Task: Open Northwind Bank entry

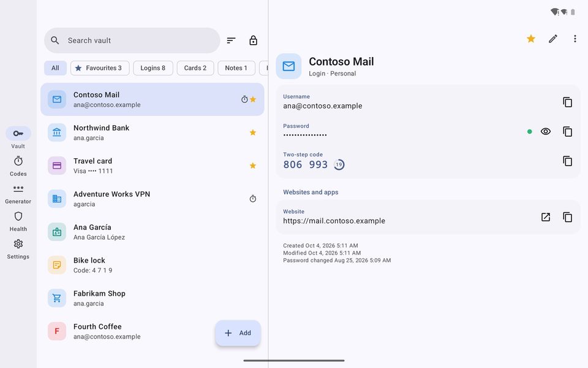Action: [x=153, y=132]
